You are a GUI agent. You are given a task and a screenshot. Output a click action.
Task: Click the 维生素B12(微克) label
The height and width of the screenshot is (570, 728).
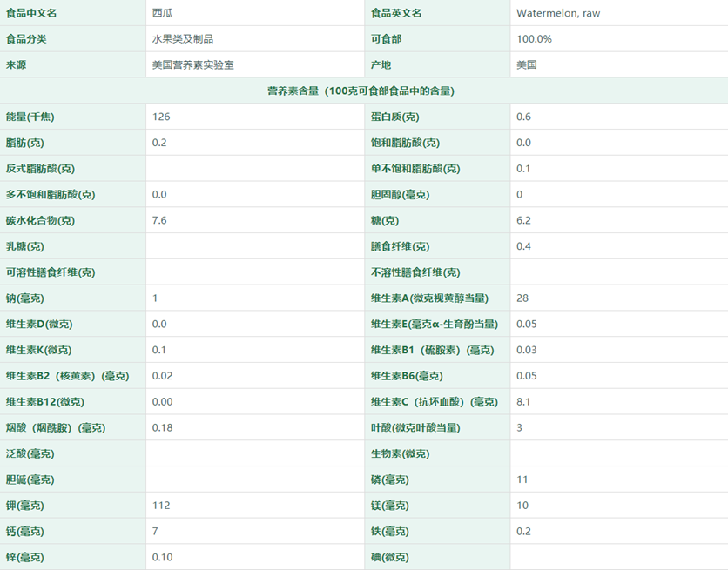point(45,402)
